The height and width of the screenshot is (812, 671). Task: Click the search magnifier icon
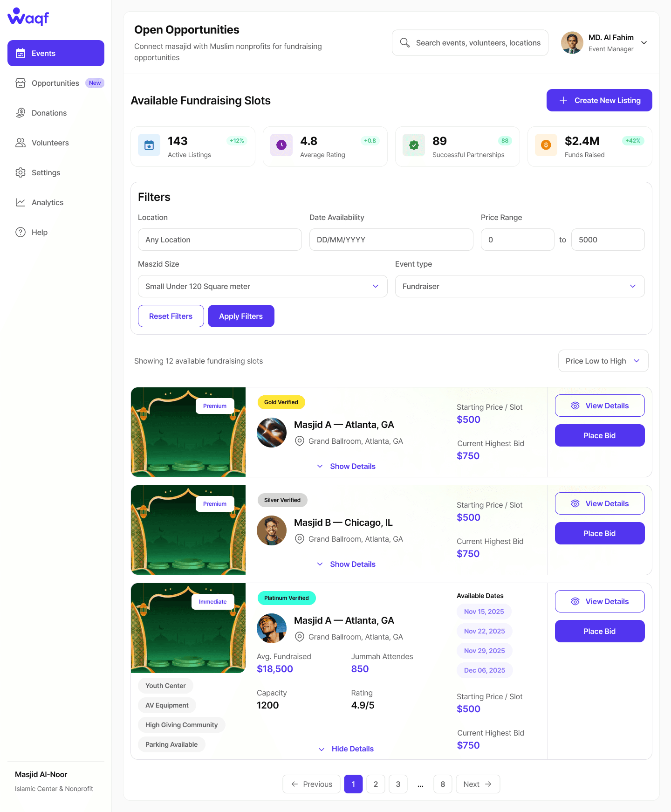[x=405, y=43]
